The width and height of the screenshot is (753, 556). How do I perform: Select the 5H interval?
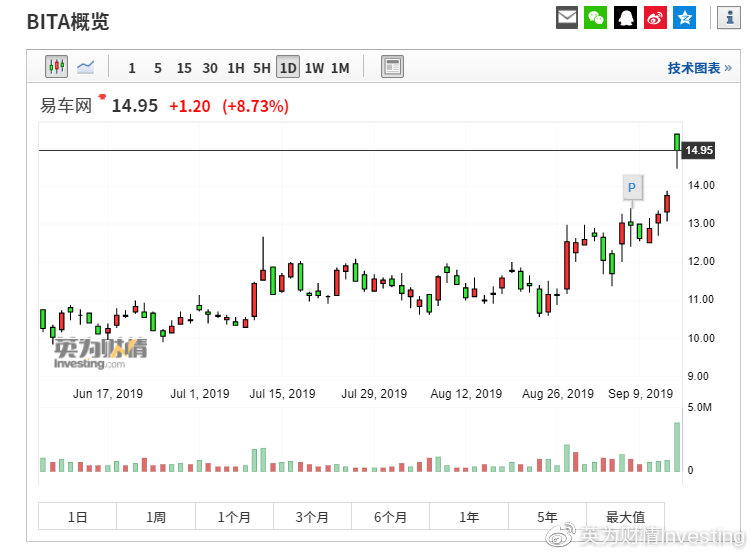pos(262,68)
